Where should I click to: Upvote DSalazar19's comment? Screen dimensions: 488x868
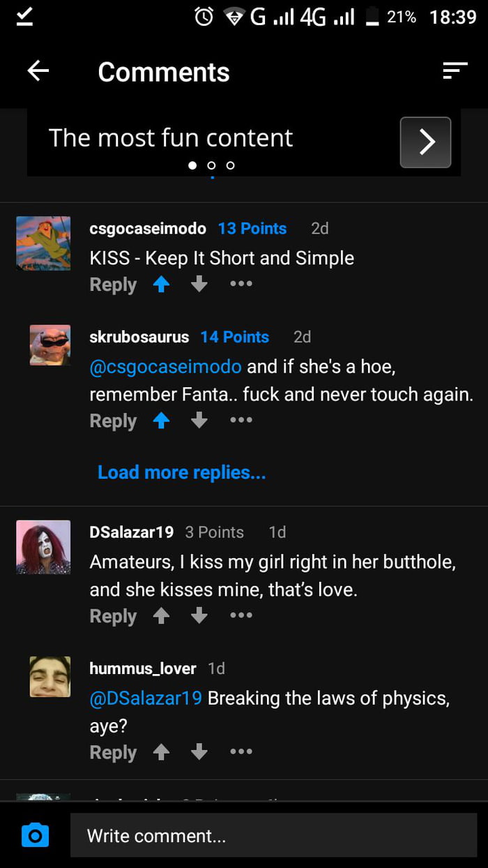click(x=162, y=616)
